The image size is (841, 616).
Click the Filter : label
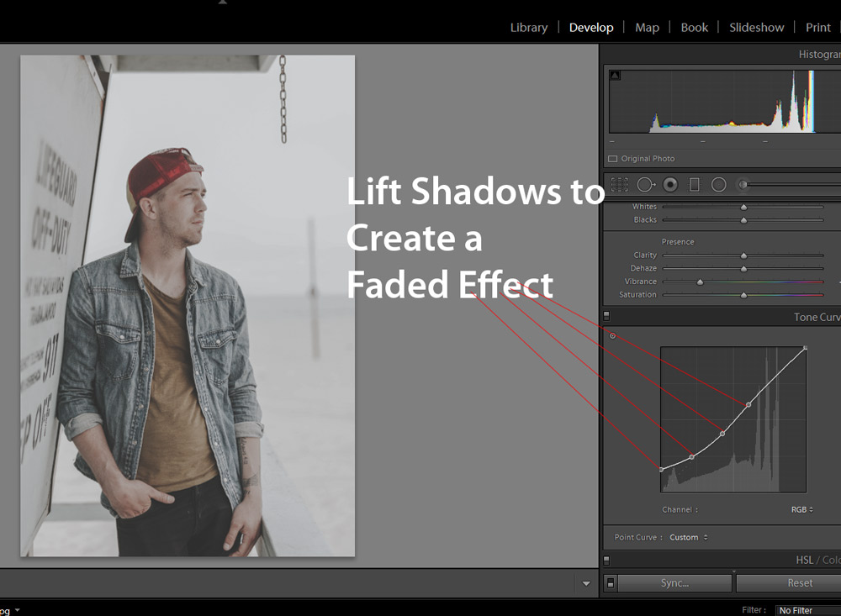coord(754,610)
